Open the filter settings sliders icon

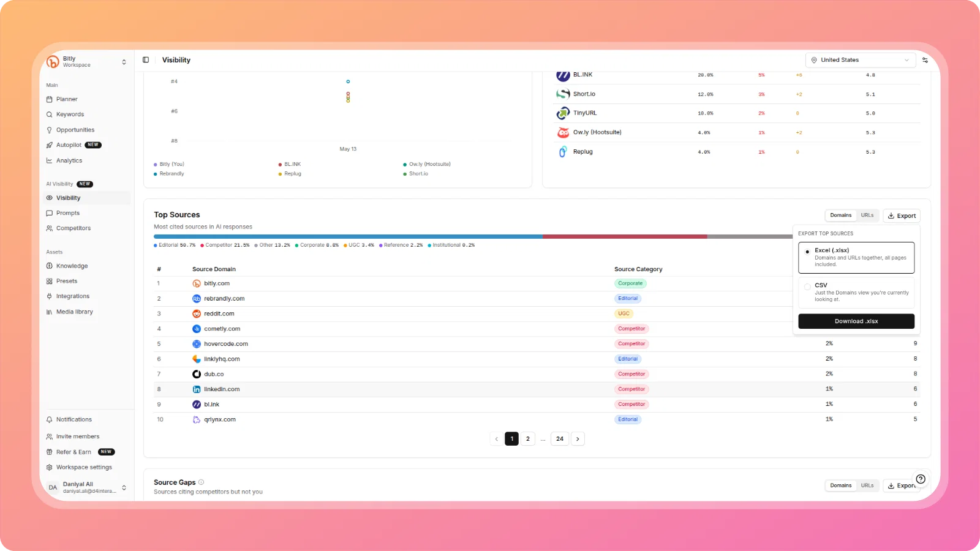coord(925,60)
